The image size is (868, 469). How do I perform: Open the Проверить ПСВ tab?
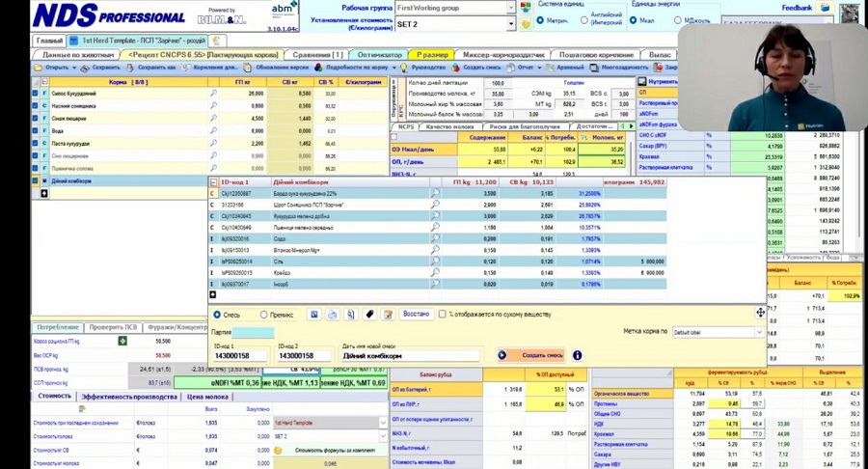pyautogui.click(x=113, y=327)
